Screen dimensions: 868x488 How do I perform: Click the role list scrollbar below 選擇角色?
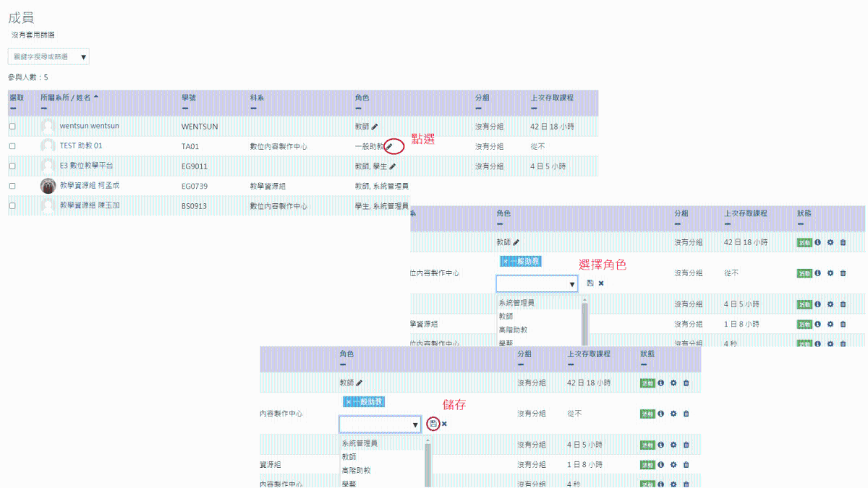coord(584,322)
